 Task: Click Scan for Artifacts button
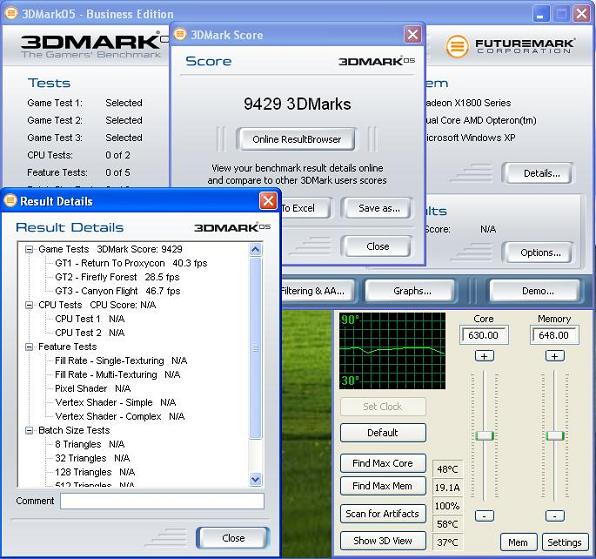point(382,513)
